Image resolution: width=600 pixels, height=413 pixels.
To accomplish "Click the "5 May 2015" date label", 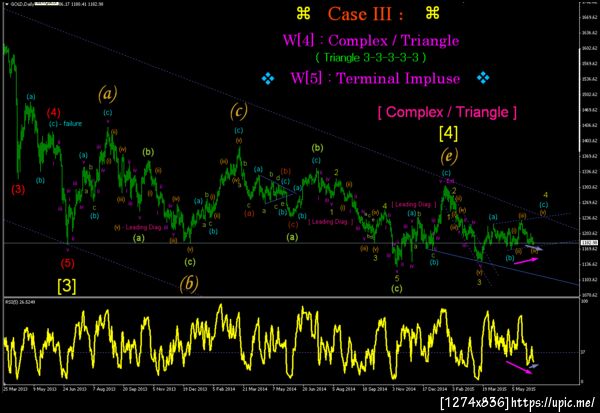I will [x=523, y=389].
